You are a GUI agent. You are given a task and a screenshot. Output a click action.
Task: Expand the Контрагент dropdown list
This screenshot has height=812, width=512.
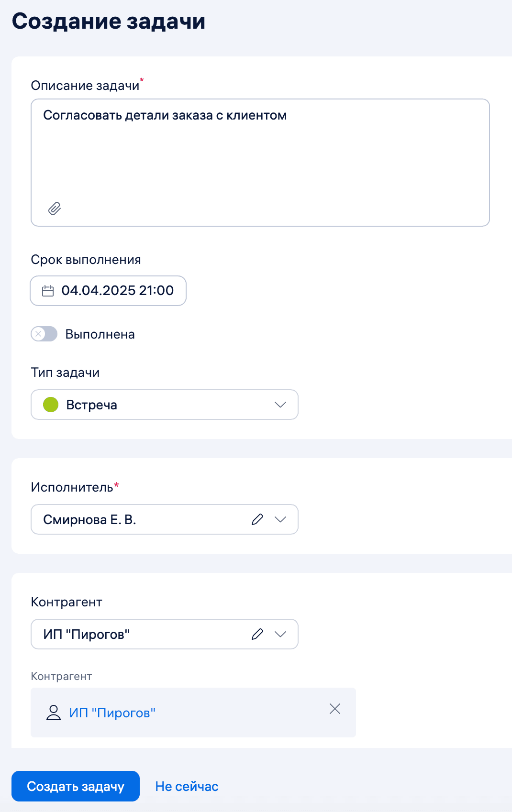280,634
